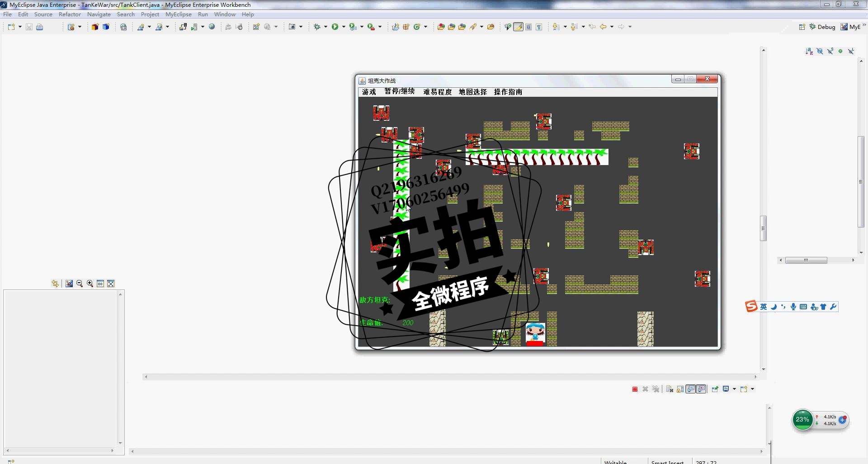Viewport: 868px width, 464px height.
Task: Click the Next Annotation icon
Action: click(556, 27)
